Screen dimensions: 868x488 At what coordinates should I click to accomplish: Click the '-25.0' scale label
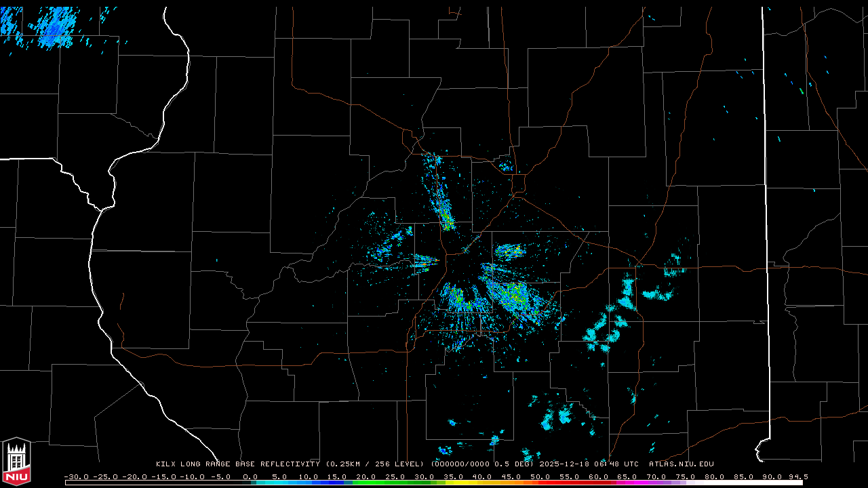click(x=106, y=476)
